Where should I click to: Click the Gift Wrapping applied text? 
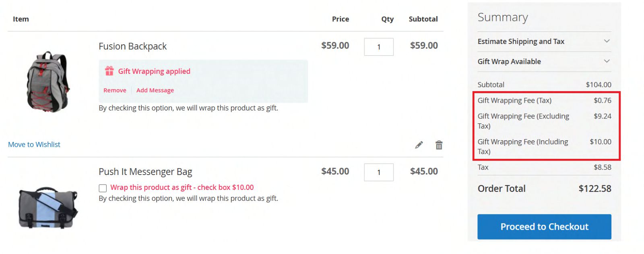point(154,71)
